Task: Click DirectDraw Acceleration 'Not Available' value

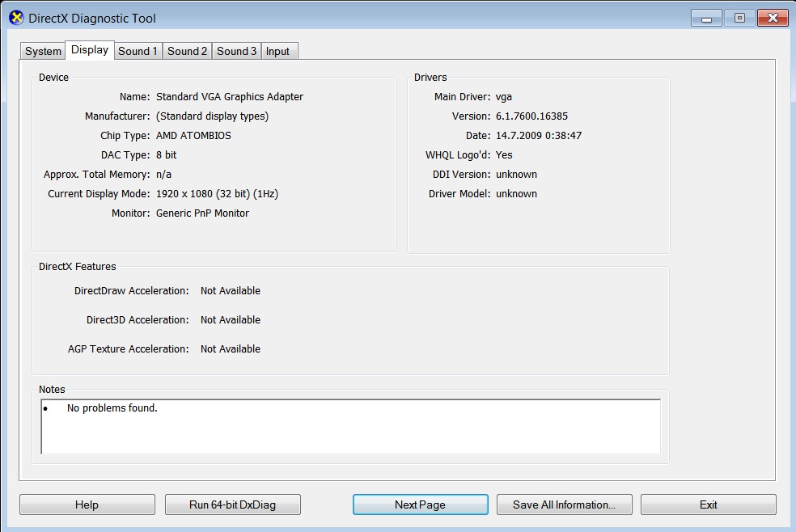Action: [231, 290]
